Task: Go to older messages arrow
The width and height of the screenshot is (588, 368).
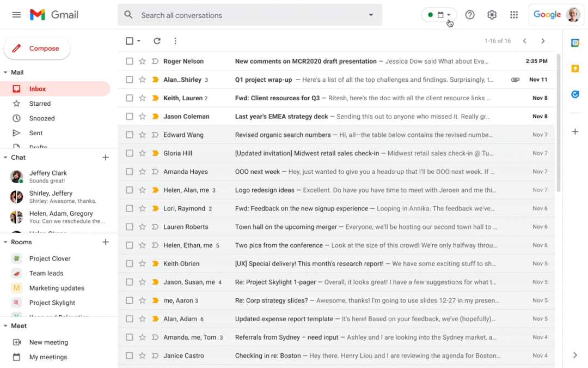Action: click(x=543, y=41)
